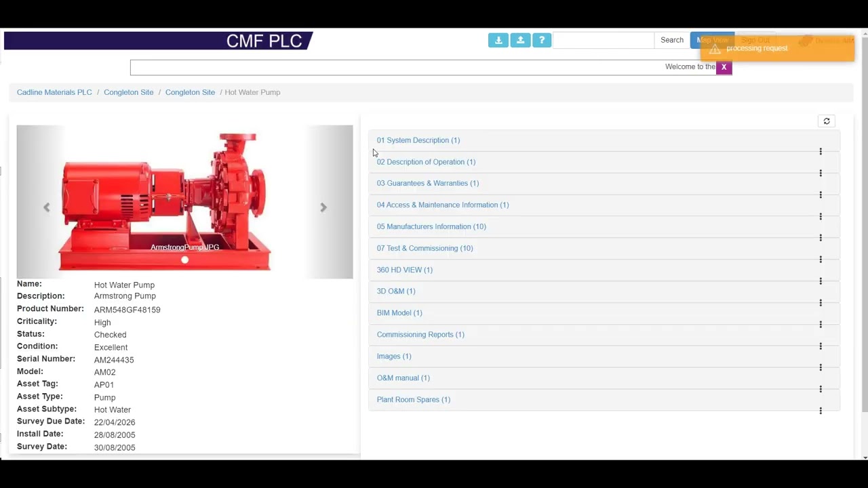Image resolution: width=868 pixels, height=488 pixels.
Task: Open options menu for BIM Model
Action: [821, 325]
